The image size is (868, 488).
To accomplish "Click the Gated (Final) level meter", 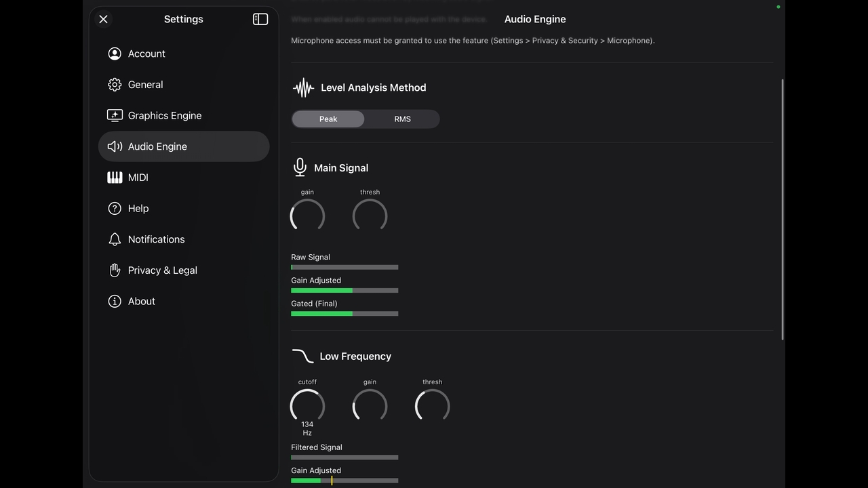I will click(x=344, y=314).
